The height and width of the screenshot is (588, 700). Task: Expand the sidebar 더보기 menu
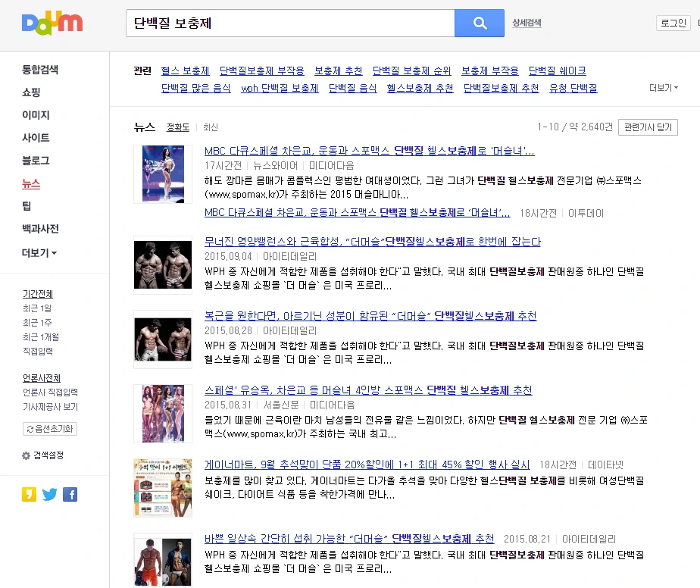point(36,252)
